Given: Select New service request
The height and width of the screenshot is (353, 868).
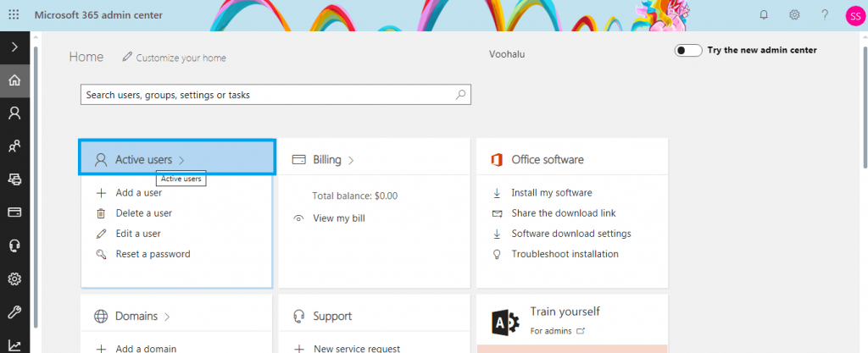Looking at the screenshot, I should [x=357, y=349].
